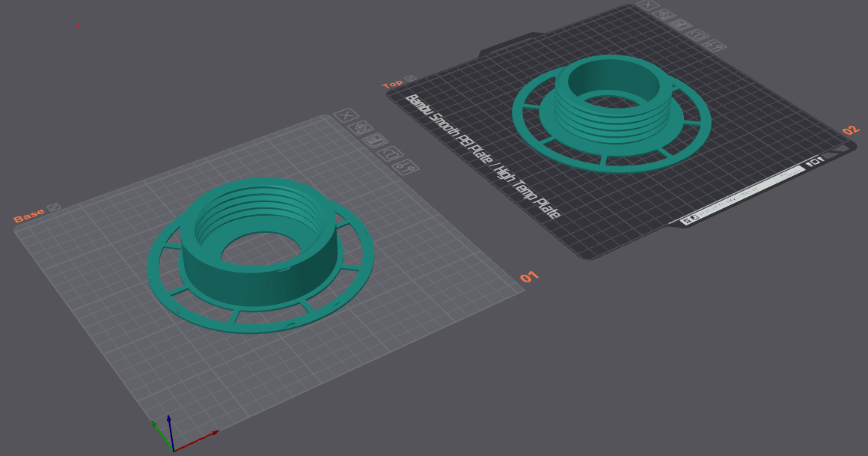
Task: Delete the Base plate
Action: point(347,115)
